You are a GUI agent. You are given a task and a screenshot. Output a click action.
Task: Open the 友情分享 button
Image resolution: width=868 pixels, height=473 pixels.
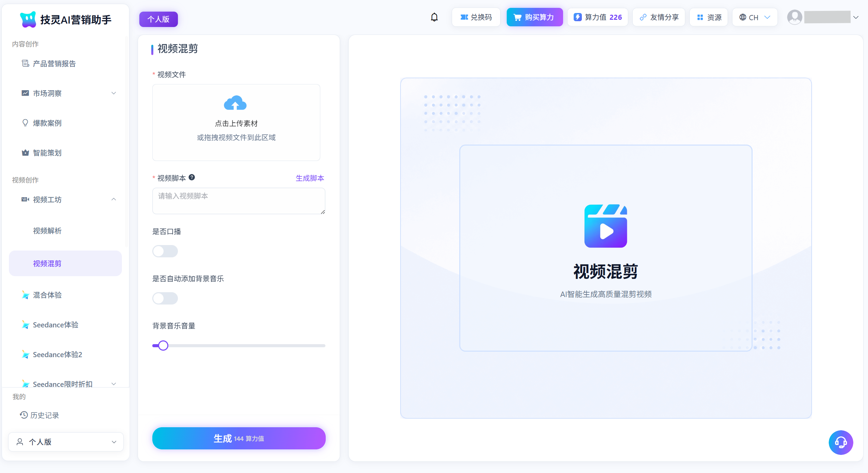pyautogui.click(x=659, y=17)
